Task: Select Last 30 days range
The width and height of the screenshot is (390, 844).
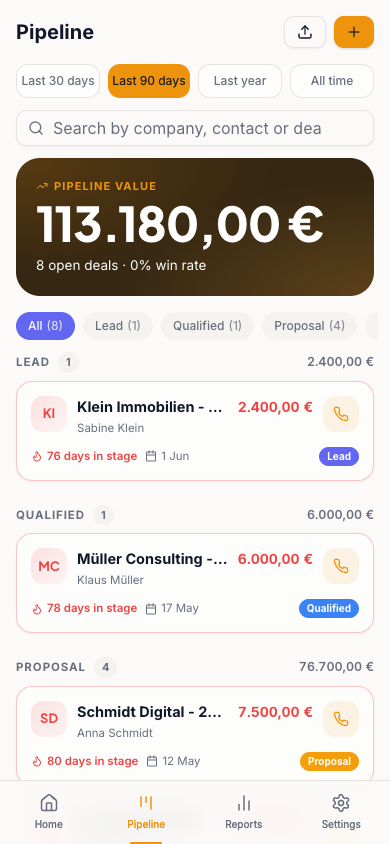Action: 58,81
